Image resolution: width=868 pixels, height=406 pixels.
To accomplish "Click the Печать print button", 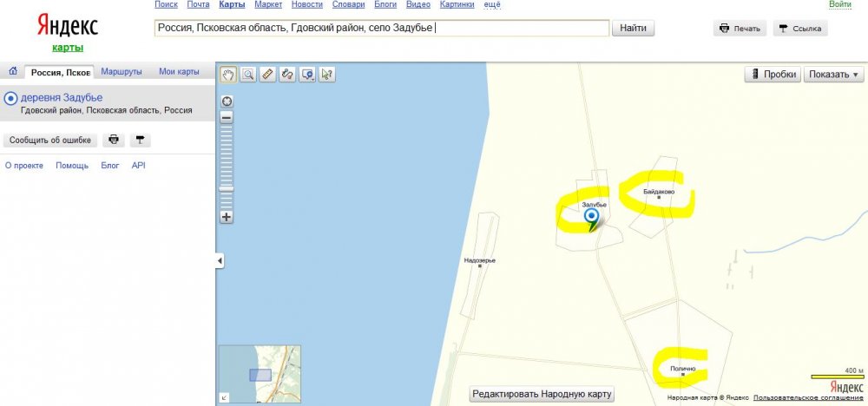I will click(x=740, y=29).
